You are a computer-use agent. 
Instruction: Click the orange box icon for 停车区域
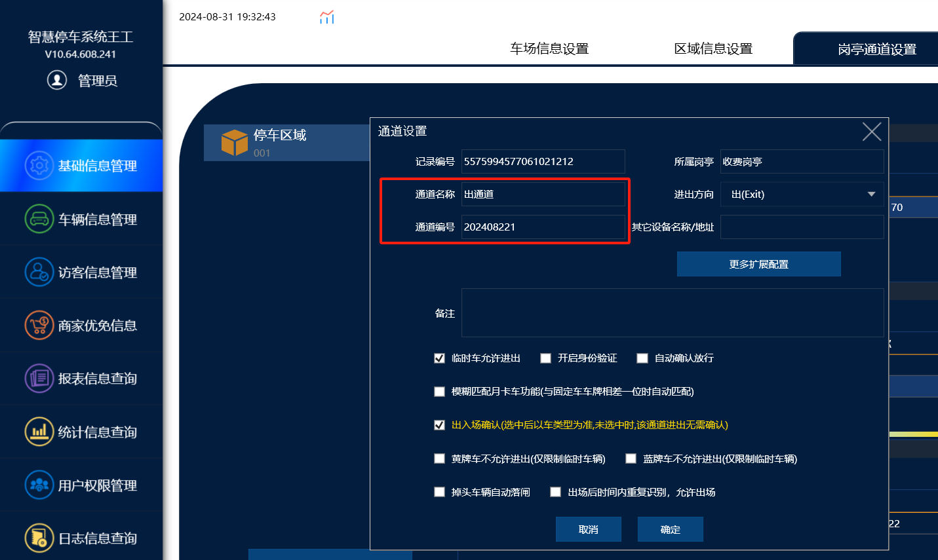pos(234,142)
